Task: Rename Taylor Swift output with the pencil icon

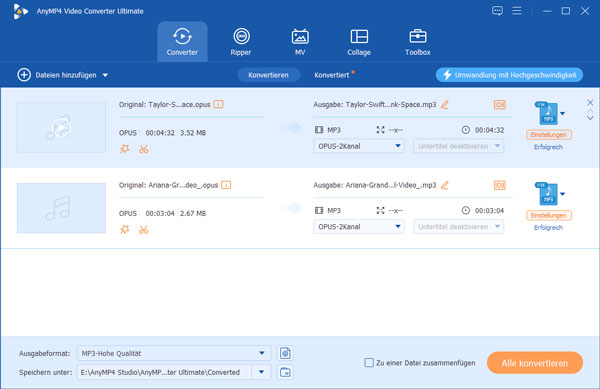Action: [445, 105]
